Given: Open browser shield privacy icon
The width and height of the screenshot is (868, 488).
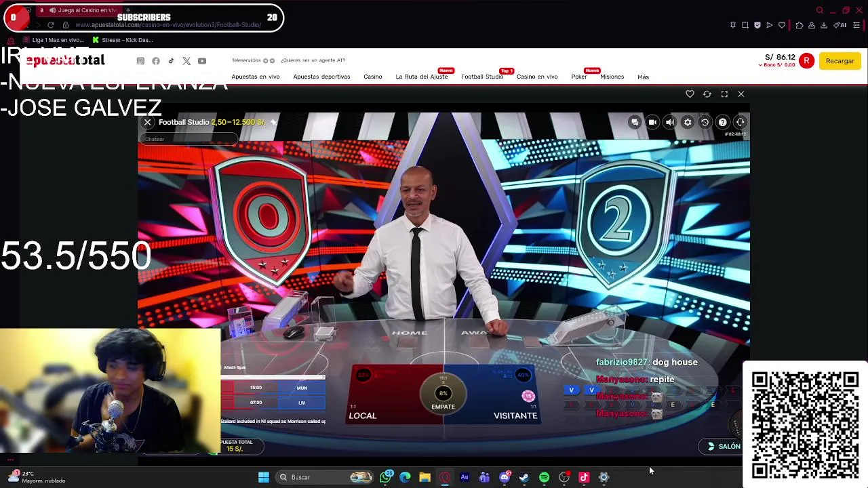Looking at the screenshot, I should click(757, 25).
